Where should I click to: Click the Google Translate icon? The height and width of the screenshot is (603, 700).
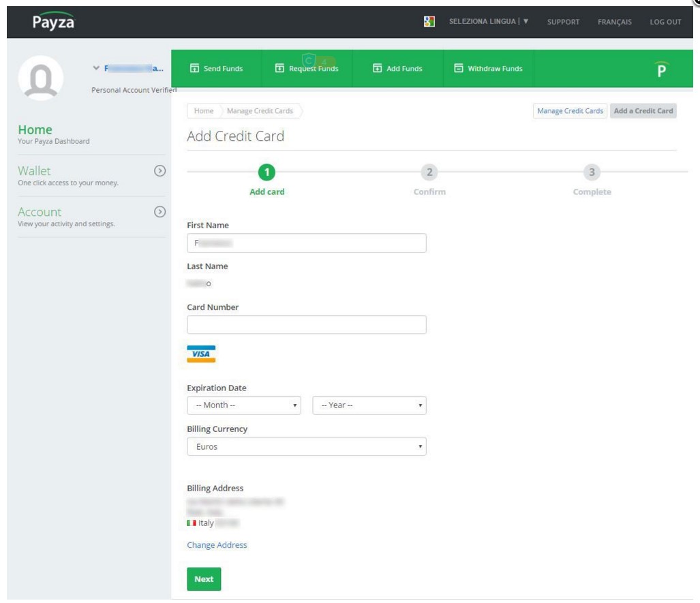[x=429, y=22]
